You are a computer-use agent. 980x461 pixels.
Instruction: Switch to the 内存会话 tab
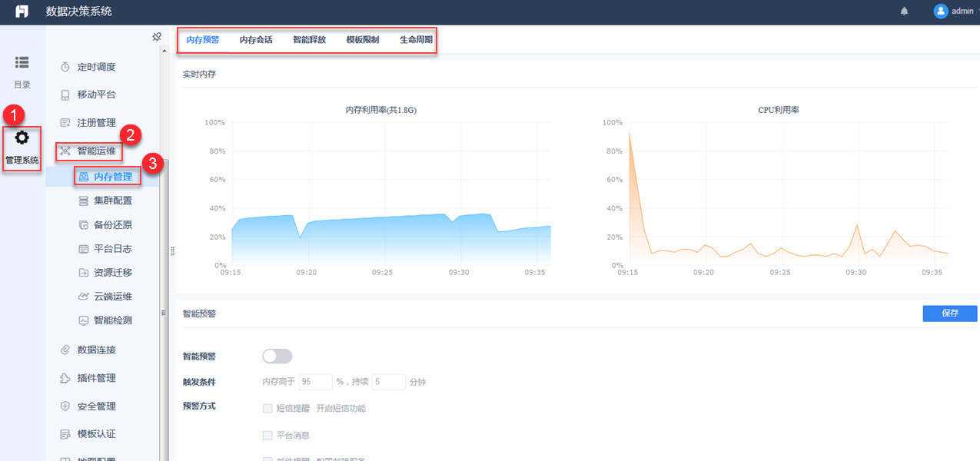256,39
